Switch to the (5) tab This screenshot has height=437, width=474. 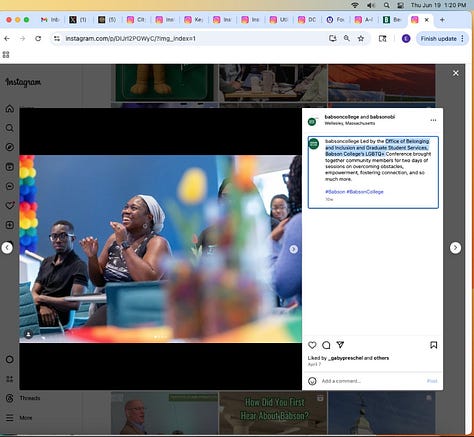tap(107, 20)
